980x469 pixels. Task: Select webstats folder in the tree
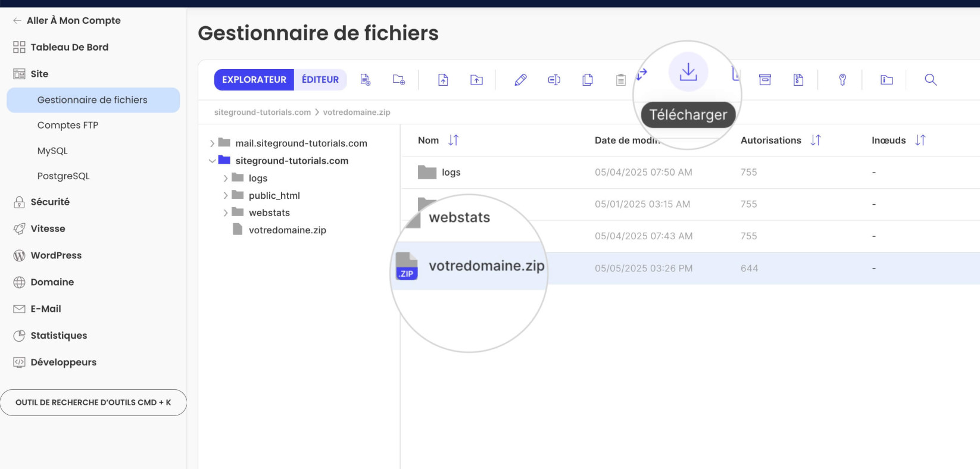269,212
